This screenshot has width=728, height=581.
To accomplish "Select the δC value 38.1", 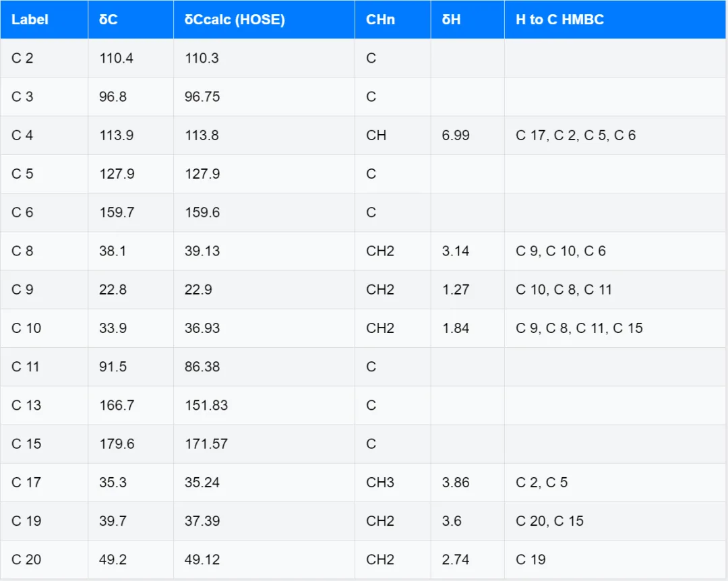I will click(113, 251).
